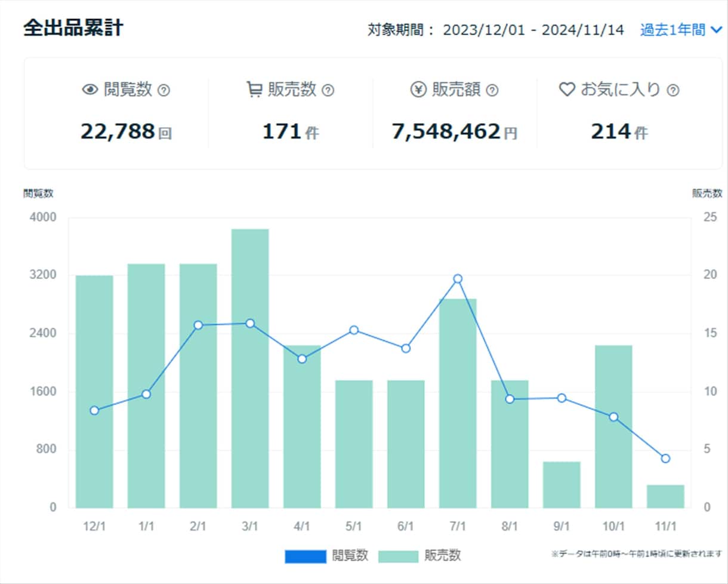Select the 1/1 sales bar
728x584 pixels.
click(146, 386)
